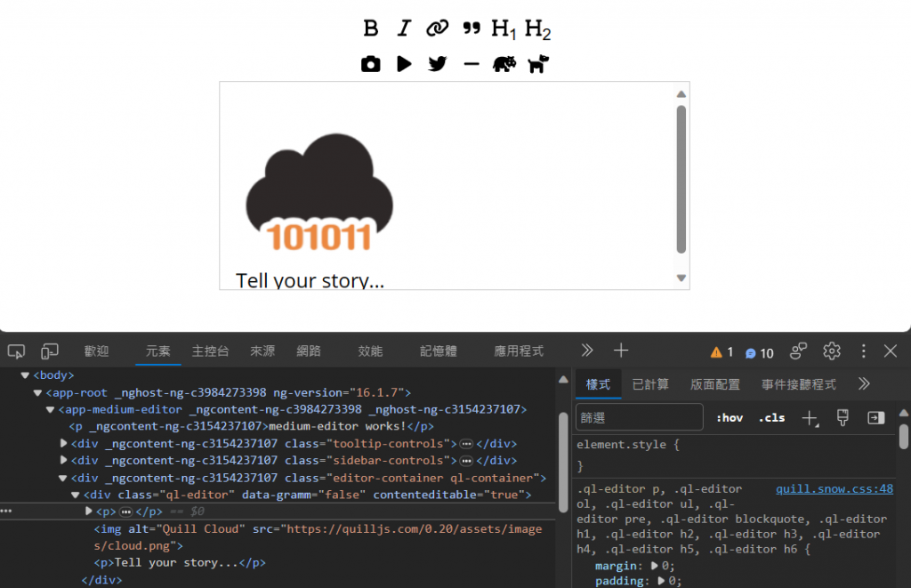The width and height of the screenshot is (911, 588).
Task: Click the Twitter bird embed icon
Action: point(438,64)
